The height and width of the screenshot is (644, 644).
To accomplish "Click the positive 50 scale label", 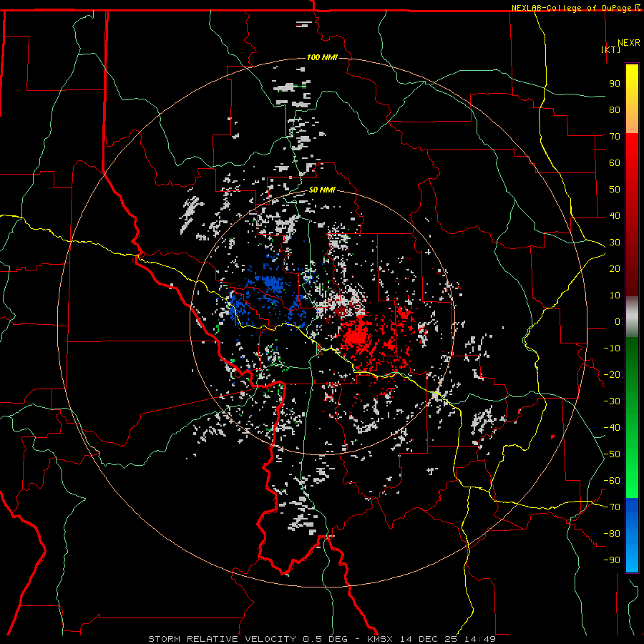I will [x=615, y=190].
